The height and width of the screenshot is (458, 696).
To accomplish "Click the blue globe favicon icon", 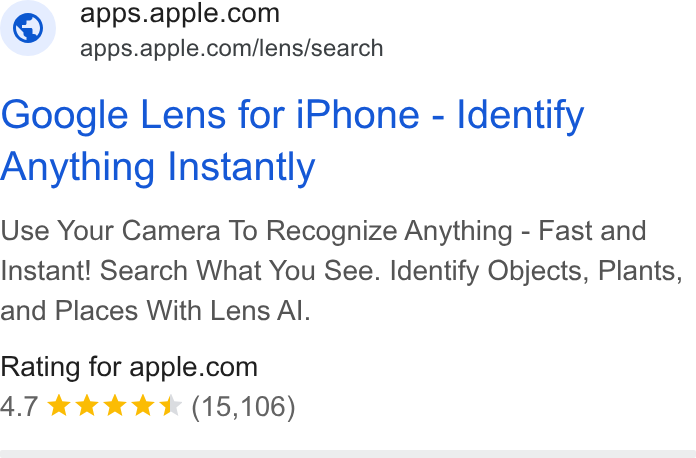I will point(28,28).
